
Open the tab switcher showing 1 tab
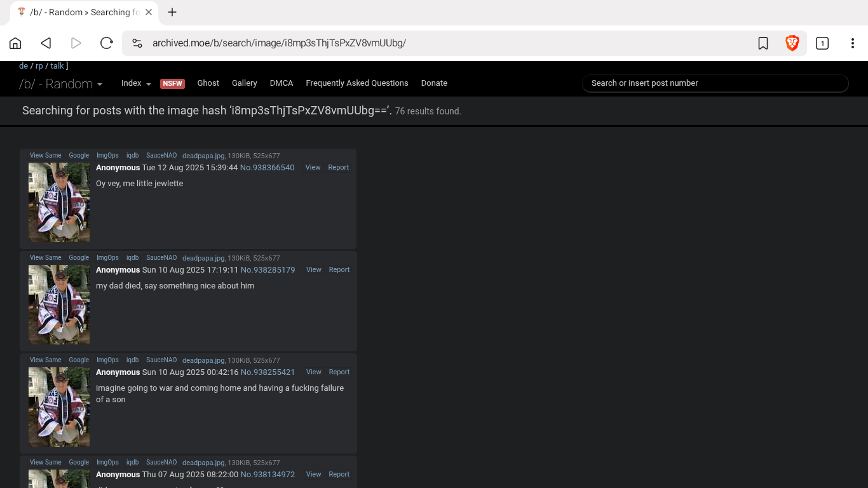point(822,43)
